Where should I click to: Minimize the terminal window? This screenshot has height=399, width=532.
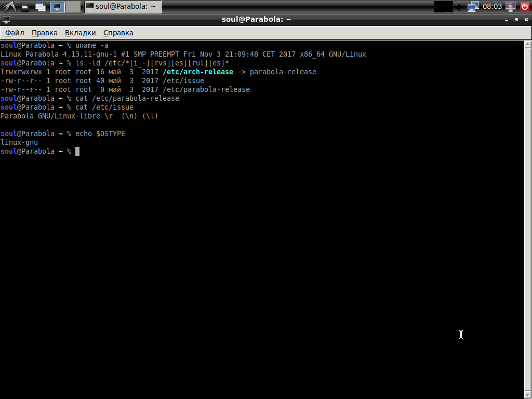507,20
